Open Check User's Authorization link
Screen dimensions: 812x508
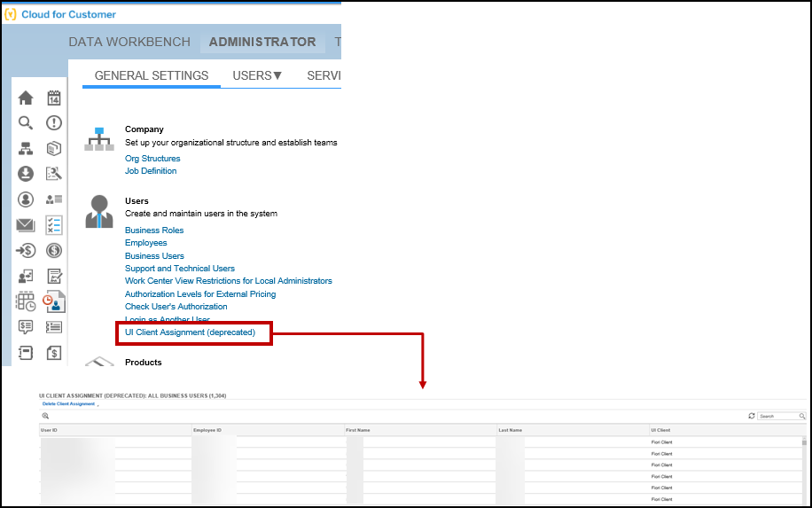(176, 307)
